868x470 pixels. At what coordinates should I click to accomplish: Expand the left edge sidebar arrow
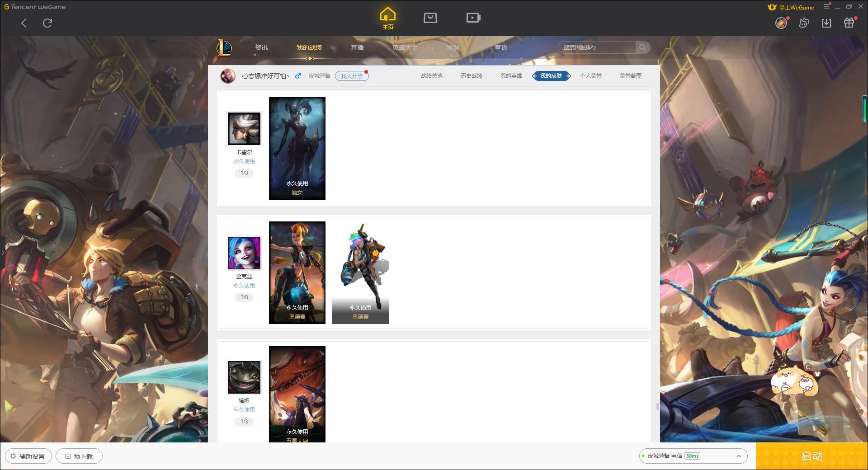[x=2, y=252]
